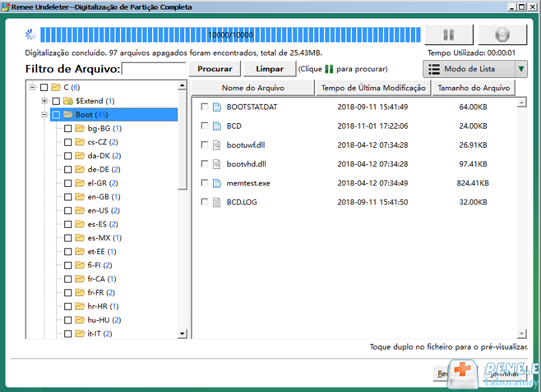Check the bootvhd.dll checkbox
The height and width of the screenshot is (392, 541).
[205, 164]
